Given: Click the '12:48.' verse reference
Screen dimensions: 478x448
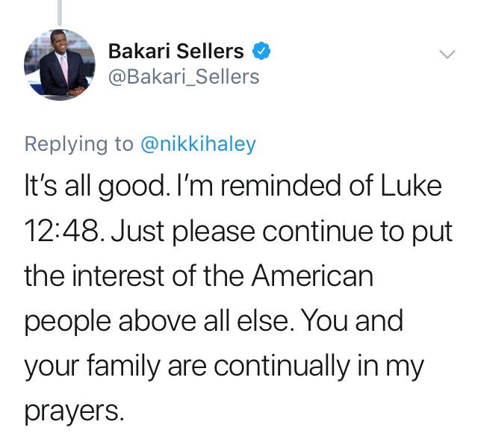Looking at the screenshot, I should tap(65, 231).
